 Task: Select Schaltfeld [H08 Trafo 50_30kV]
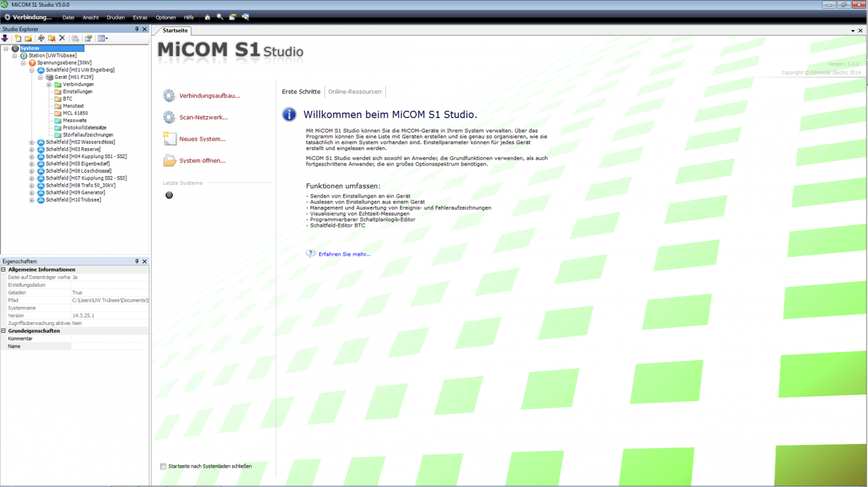(81, 185)
